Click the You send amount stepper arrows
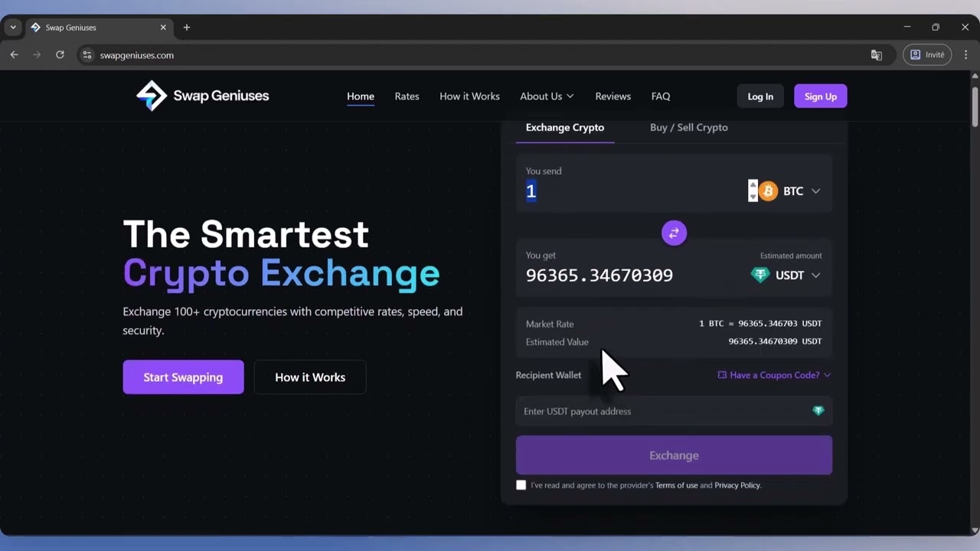Viewport: 980px width, 551px height. point(753,191)
